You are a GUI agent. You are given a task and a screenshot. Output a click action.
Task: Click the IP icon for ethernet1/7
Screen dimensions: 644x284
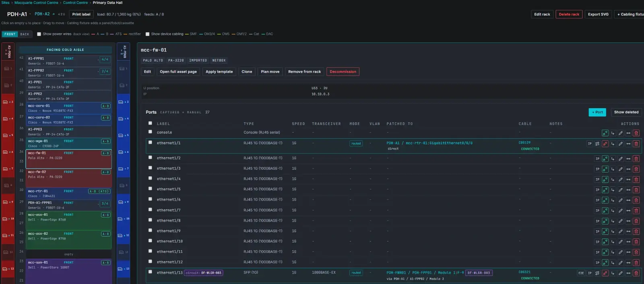597,211
